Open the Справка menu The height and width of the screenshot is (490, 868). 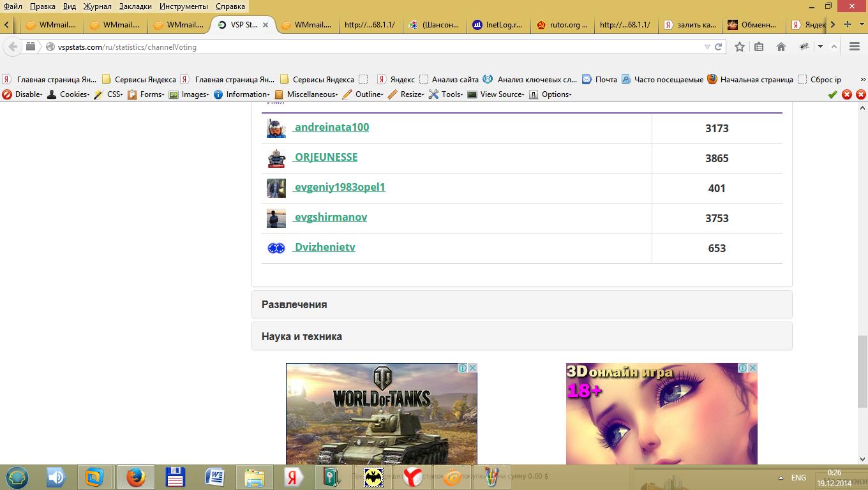click(x=230, y=6)
